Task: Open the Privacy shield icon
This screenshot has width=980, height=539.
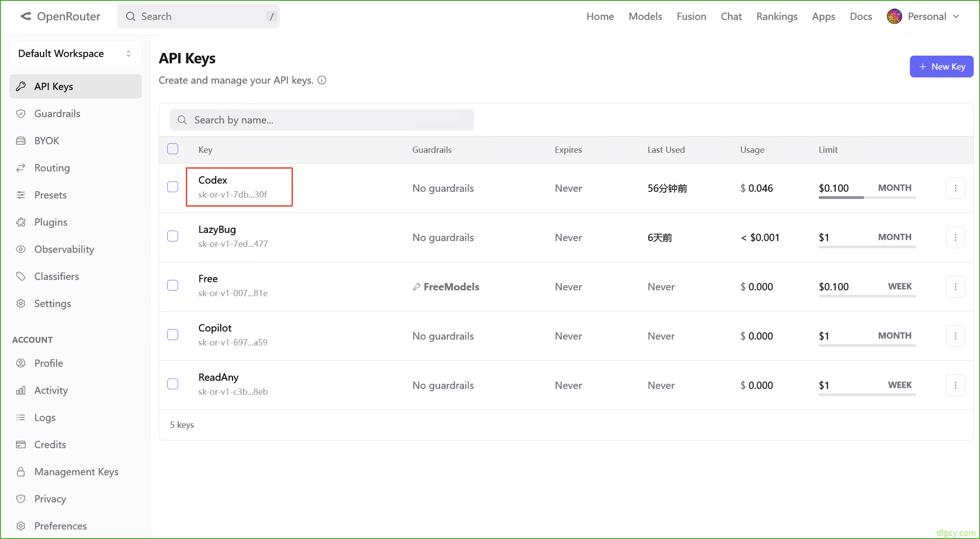Action: [21, 499]
